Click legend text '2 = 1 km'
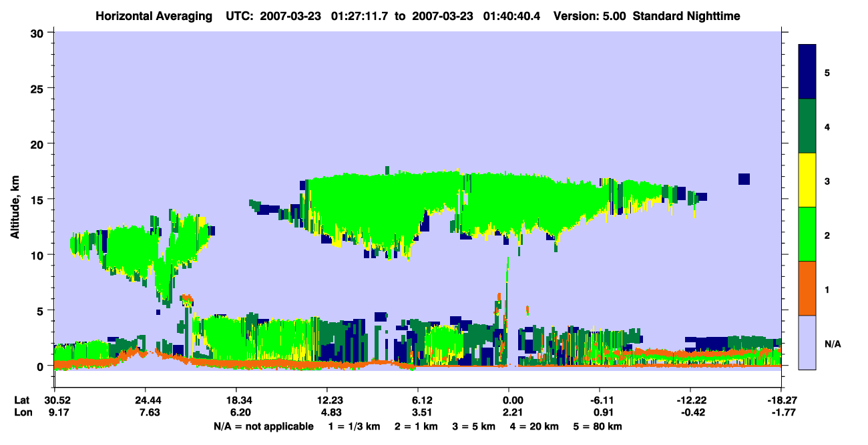The height and width of the screenshot is (445, 868). click(x=416, y=426)
